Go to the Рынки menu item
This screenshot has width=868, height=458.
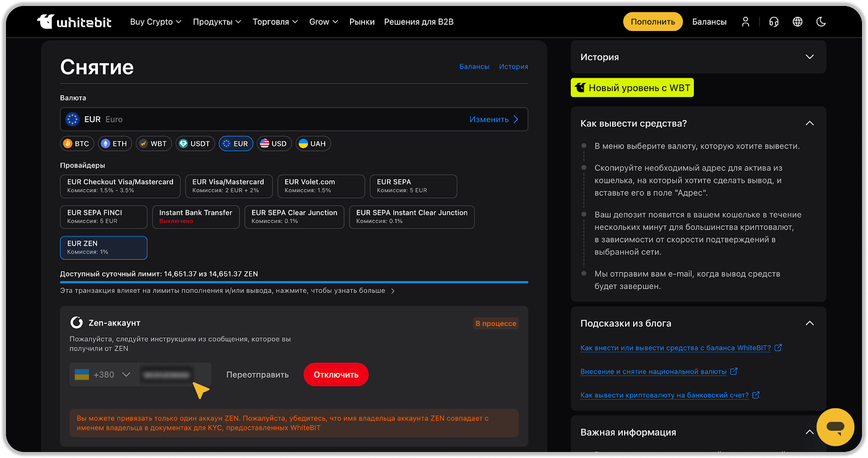click(361, 22)
